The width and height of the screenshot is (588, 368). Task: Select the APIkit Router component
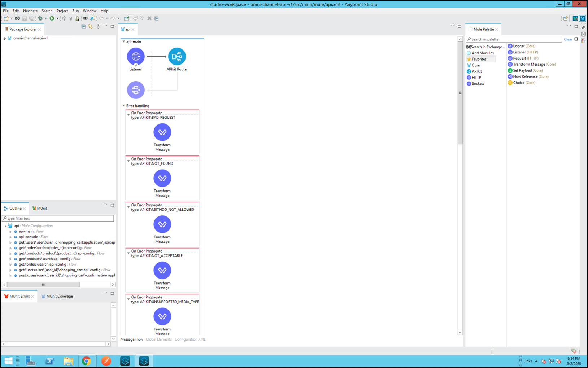[x=177, y=57]
